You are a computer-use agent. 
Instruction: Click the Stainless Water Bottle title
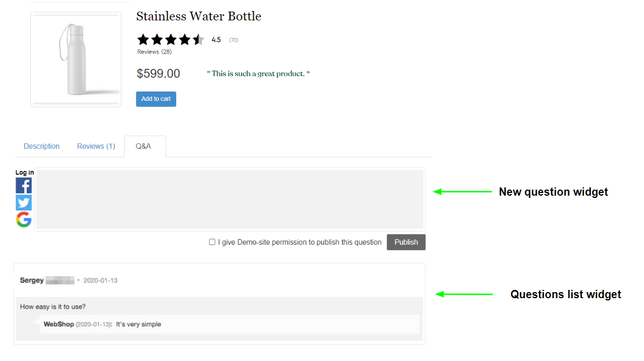point(199,17)
